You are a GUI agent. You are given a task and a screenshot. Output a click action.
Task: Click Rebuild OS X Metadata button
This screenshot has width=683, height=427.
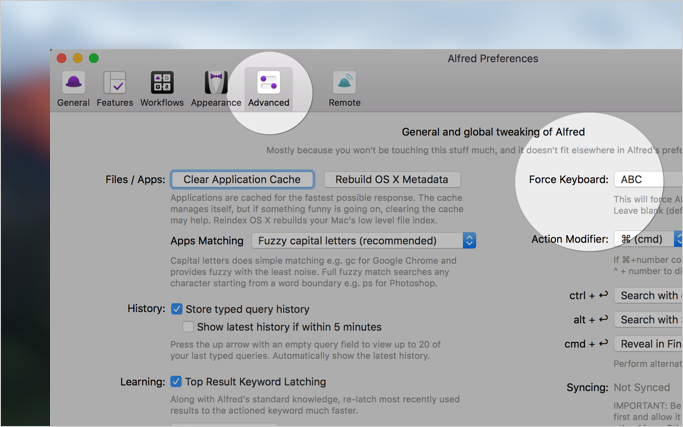[392, 180]
